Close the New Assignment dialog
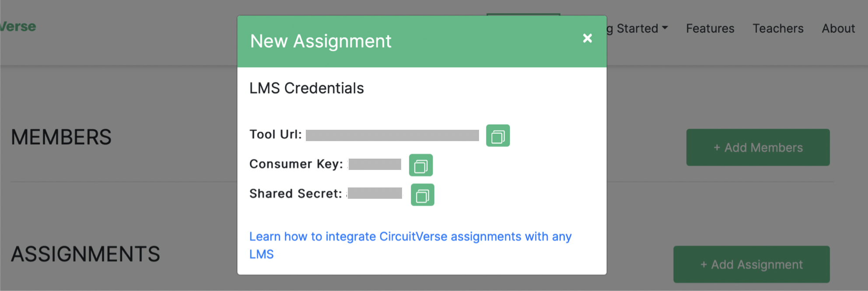This screenshot has height=291, width=868. 588,38
